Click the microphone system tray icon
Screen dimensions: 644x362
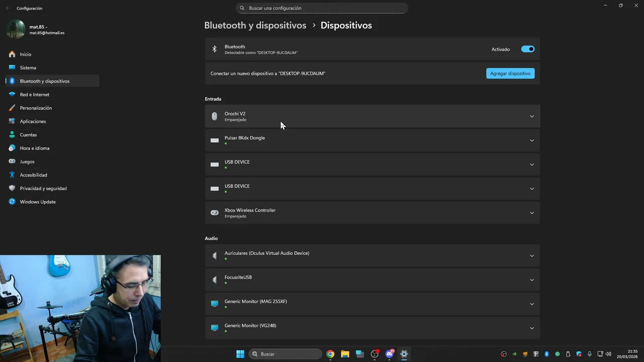(x=589, y=354)
